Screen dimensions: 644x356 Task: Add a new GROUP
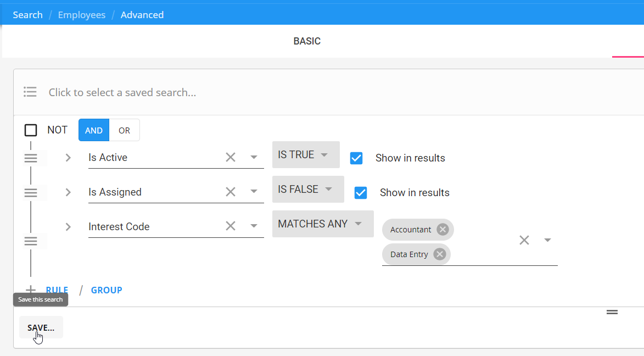[107, 290]
